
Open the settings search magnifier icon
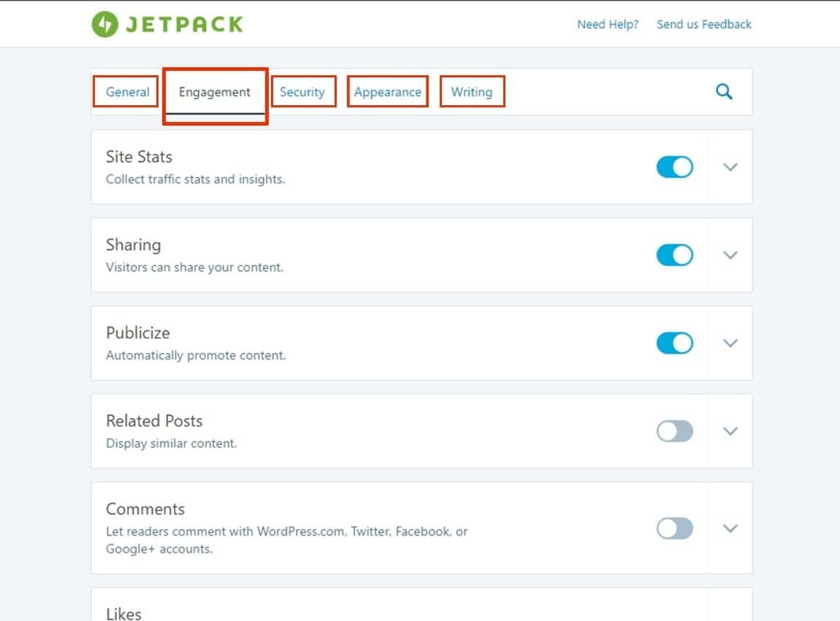pyautogui.click(x=724, y=92)
